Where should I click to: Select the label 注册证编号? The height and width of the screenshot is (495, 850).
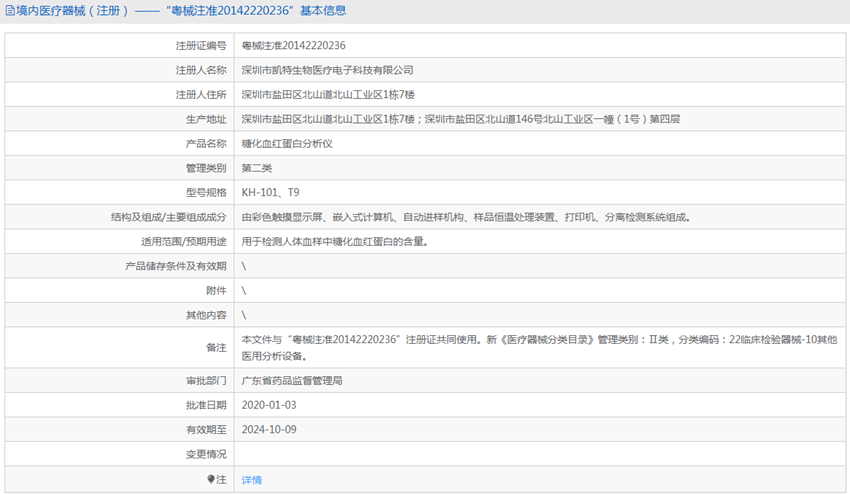(x=201, y=46)
